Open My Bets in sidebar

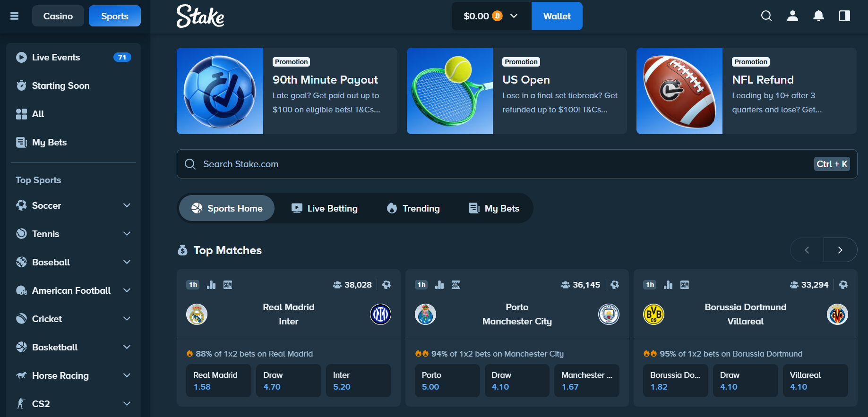pos(73,142)
